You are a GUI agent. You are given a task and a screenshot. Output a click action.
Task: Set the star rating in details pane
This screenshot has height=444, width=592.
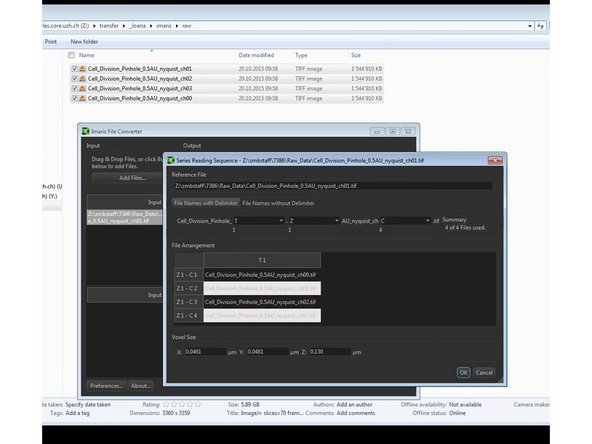click(x=182, y=404)
